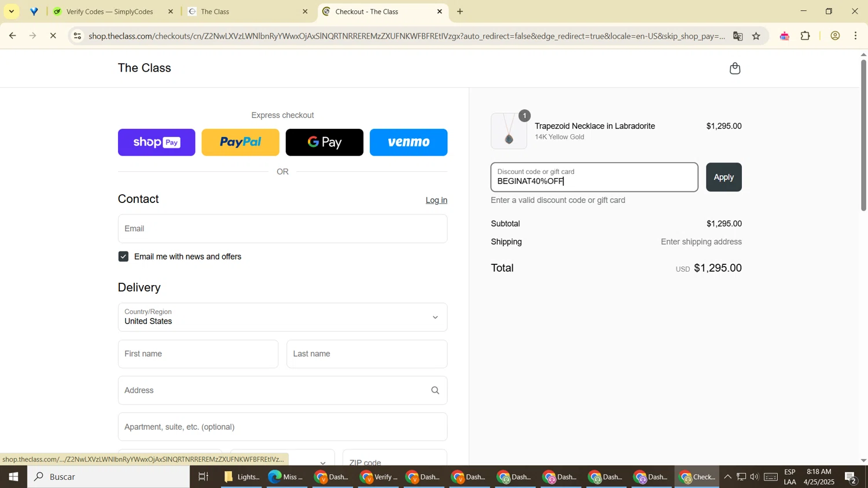Screen dimensions: 868x488
Task: Focus the First name field
Action: pyautogui.click(x=198, y=354)
